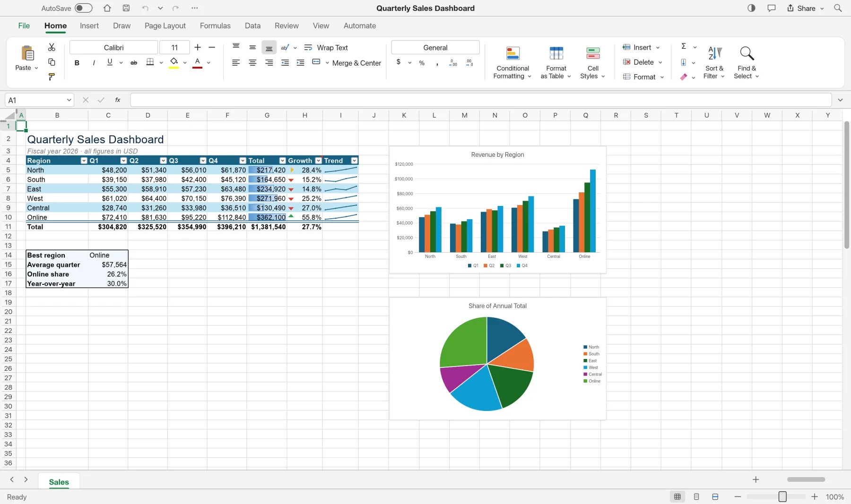The image size is (851, 504).
Task: Expand the formula bar chevron
Action: click(x=840, y=100)
